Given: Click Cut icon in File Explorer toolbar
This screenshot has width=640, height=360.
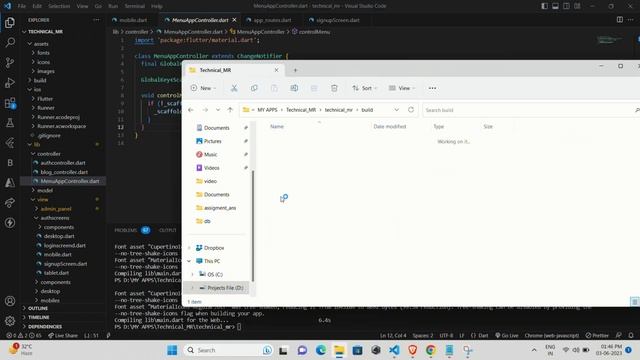Looking at the screenshot, I should (234, 88).
